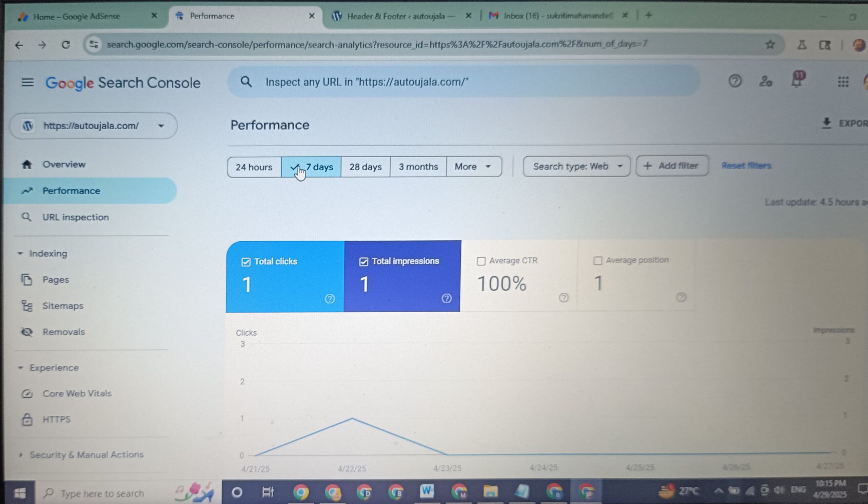The height and width of the screenshot is (504, 868).
Task: Open notifications bell with badge
Action: [798, 80]
